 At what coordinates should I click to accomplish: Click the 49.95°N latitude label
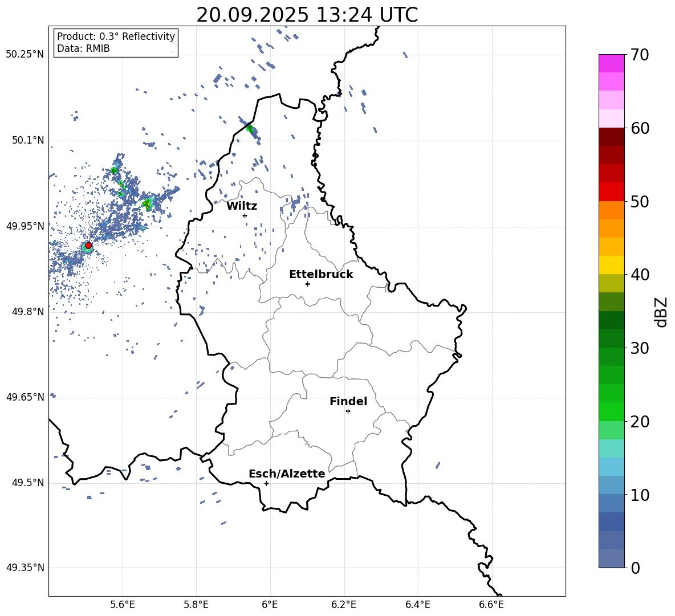[25, 226]
